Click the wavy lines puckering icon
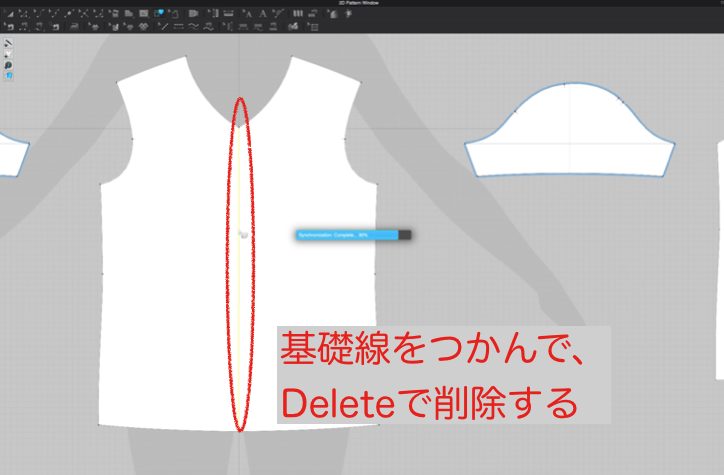 193,27
